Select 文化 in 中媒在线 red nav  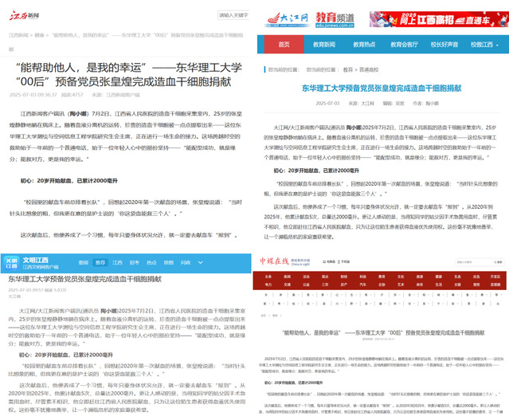coord(401,277)
